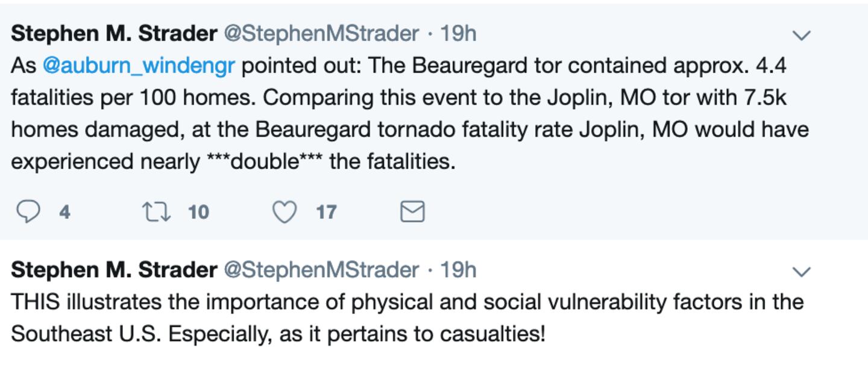Click the envelope direct message icon
Image resolution: width=868 pixels, height=368 pixels.
point(412,211)
